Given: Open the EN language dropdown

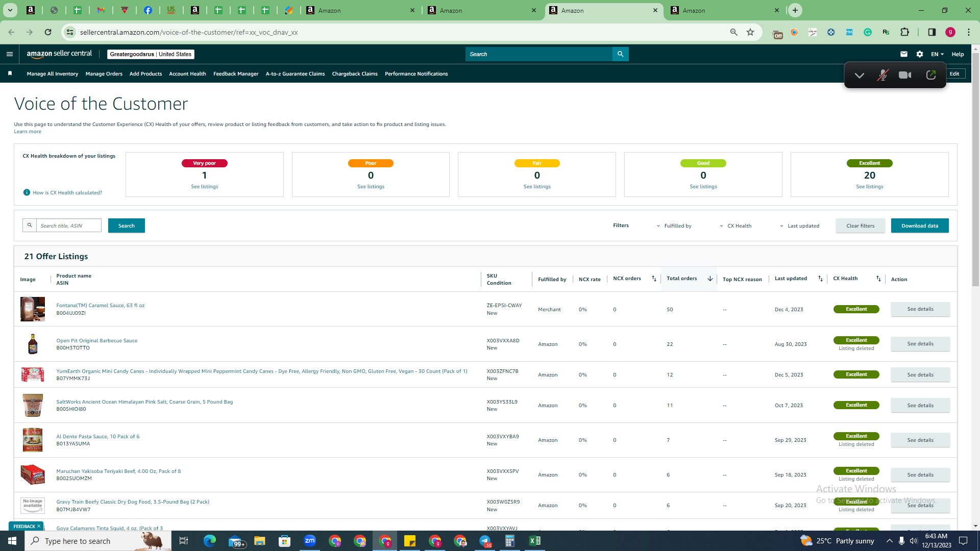Looking at the screenshot, I should click(x=938, y=54).
